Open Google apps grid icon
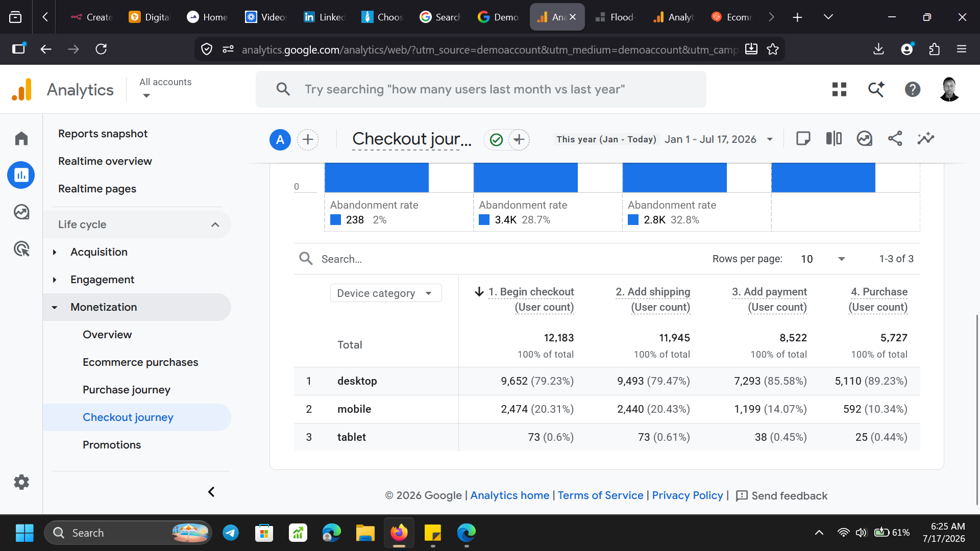 point(839,89)
